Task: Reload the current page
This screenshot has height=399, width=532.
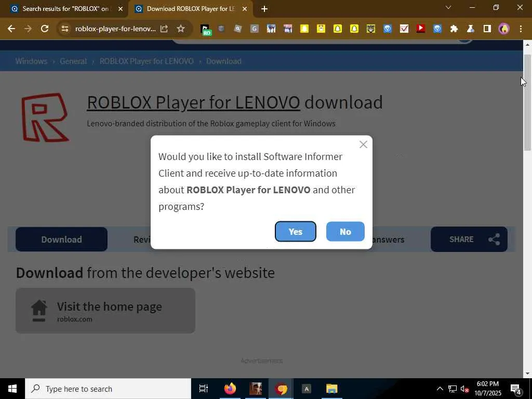Action: click(x=45, y=29)
